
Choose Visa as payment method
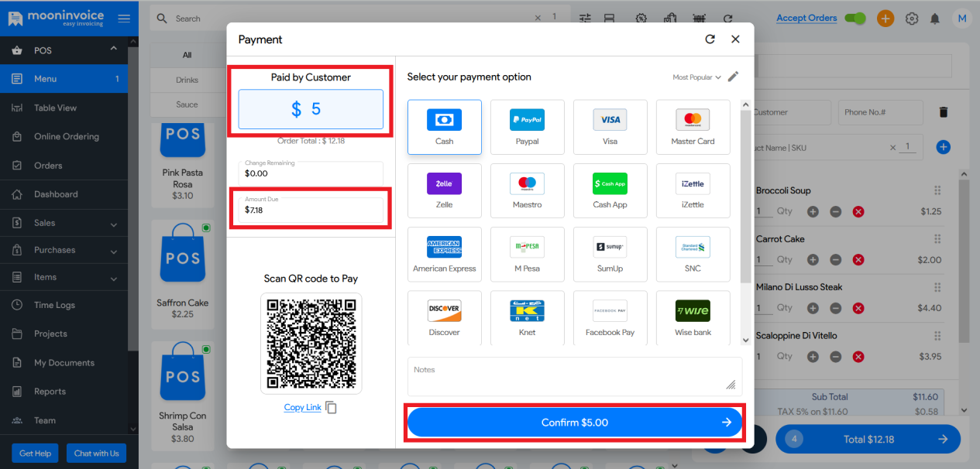[610, 127]
